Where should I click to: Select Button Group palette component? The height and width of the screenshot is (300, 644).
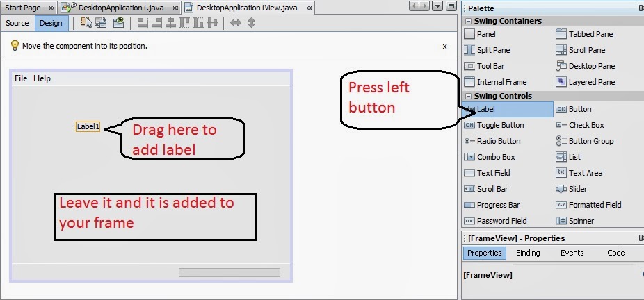click(584, 141)
